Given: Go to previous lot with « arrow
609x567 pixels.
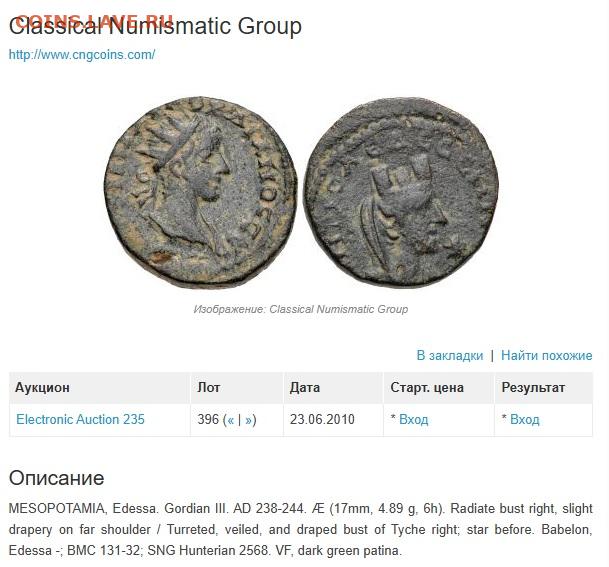Looking at the screenshot, I should (x=231, y=420).
